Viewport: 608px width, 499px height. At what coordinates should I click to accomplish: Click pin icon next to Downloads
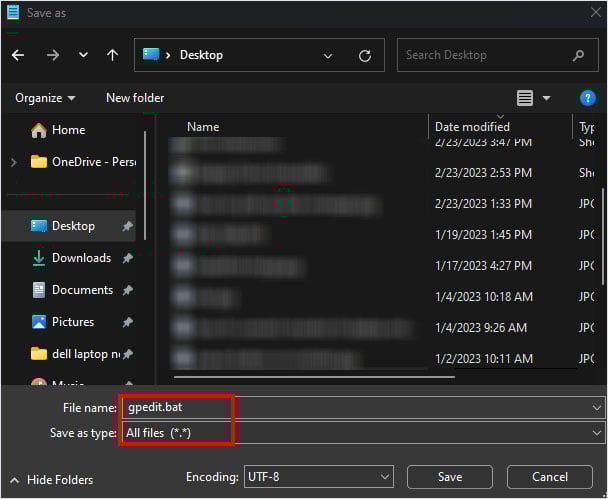128,258
